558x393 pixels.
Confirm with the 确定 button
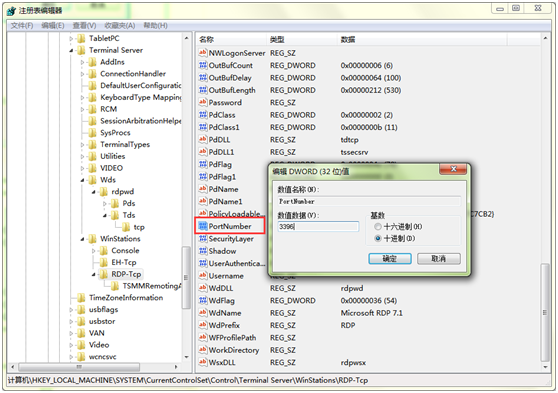(390, 259)
